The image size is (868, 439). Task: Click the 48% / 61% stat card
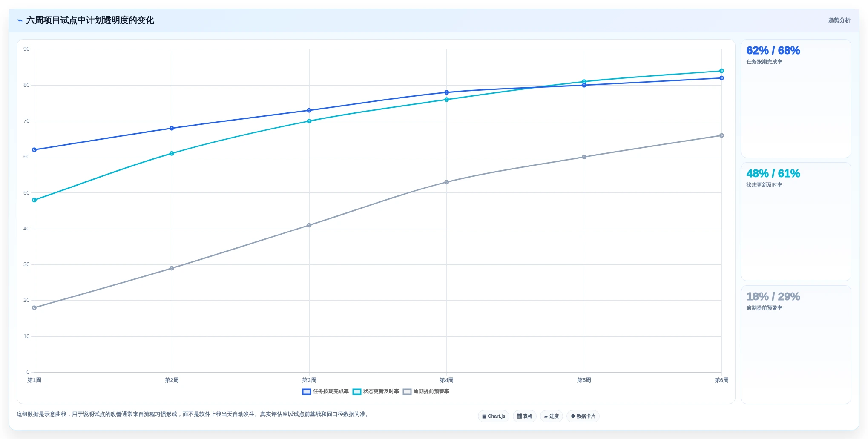click(796, 221)
